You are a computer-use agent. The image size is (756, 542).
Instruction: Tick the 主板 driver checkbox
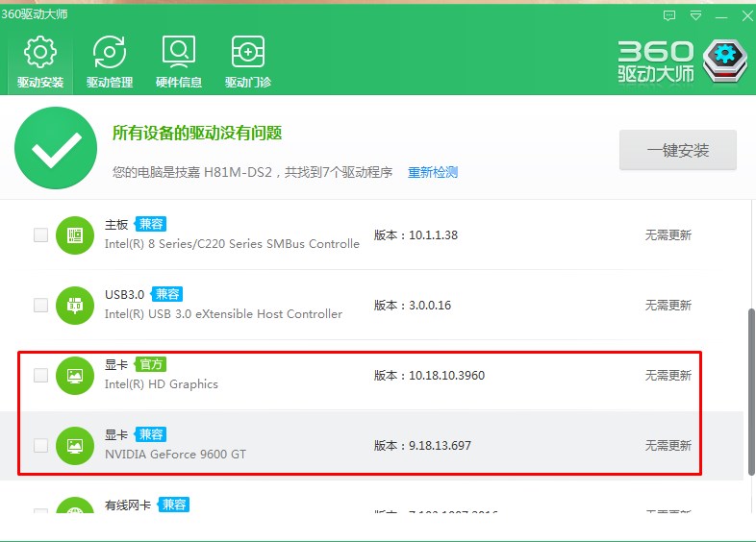(41, 234)
